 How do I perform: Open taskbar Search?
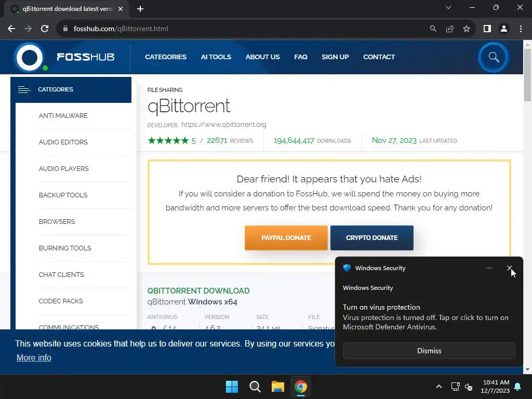(x=255, y=387)
